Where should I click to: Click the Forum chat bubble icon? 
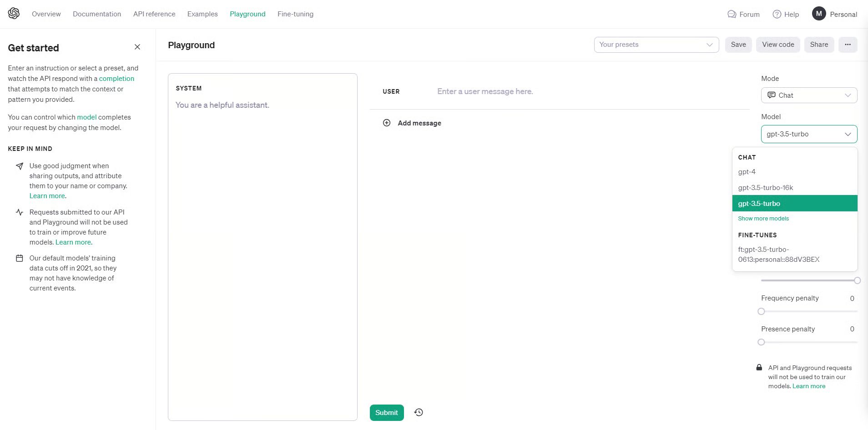[x=732, y=14]
